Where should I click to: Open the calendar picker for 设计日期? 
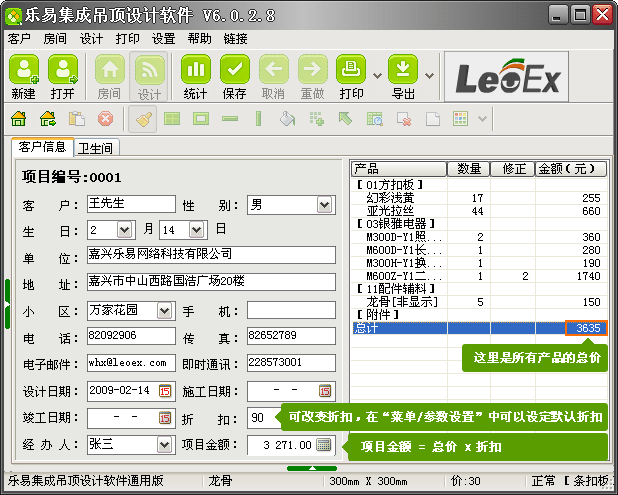click(165, 390)
